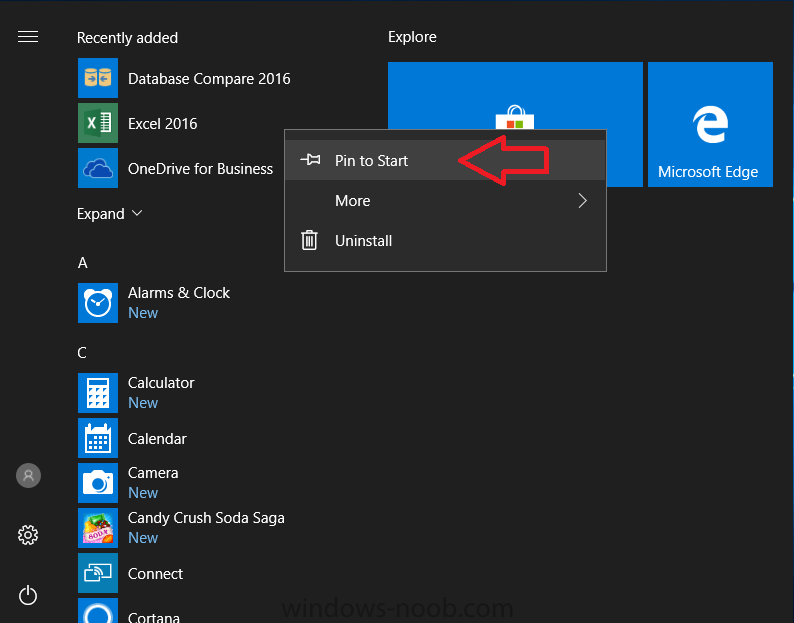The image size is (794, 623).
Task: Launch Excel 2016 from the list
Action: (x=163, y=124)
